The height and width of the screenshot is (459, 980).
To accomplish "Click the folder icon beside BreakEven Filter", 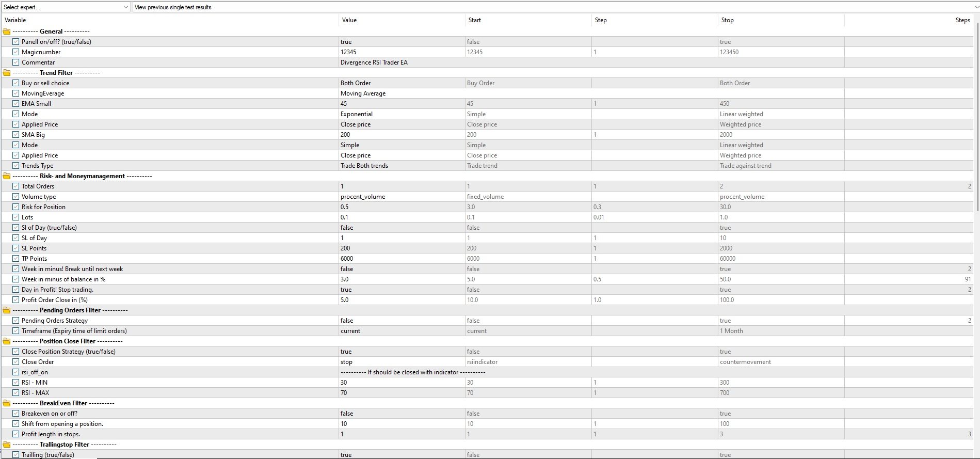I will [x=7, y=403].
